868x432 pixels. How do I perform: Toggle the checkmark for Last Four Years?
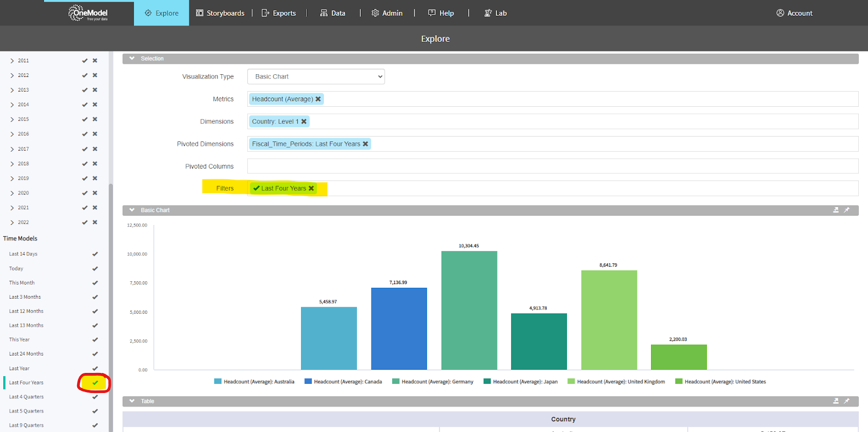(x=95, y=383)
